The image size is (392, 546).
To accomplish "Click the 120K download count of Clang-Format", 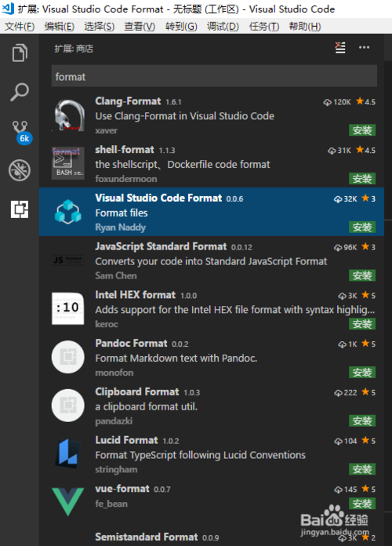I will (x=337, y=102).
